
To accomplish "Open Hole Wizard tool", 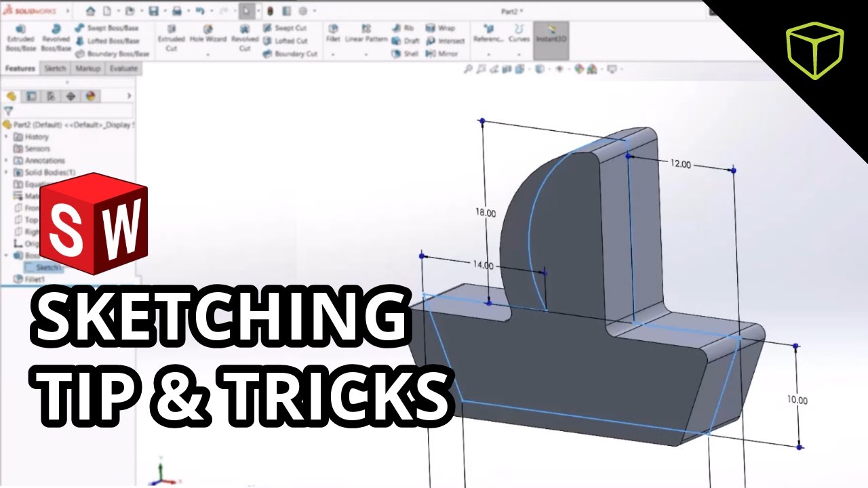I will 208,35.
